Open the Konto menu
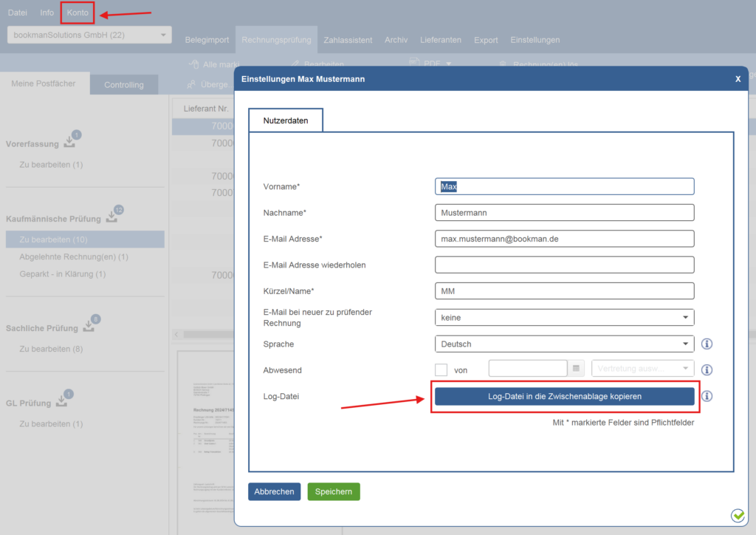 pyautogui.click(x=77, y=13)
